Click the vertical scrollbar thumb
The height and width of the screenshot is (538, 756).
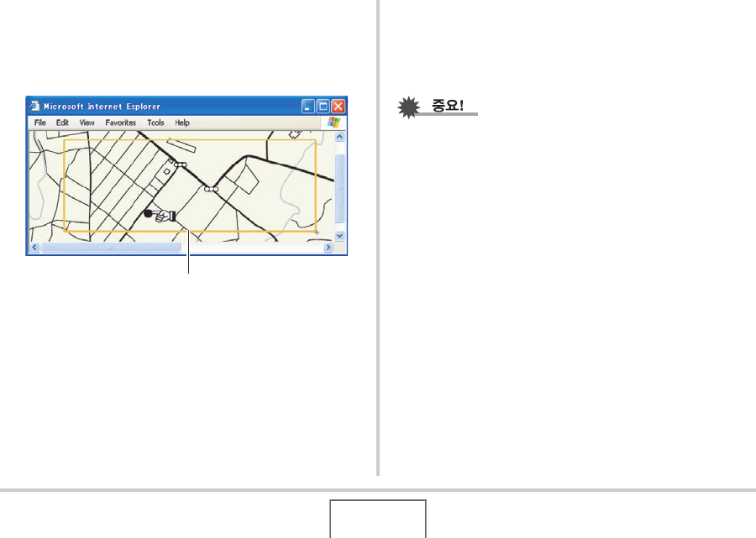(x=339, y=188)
